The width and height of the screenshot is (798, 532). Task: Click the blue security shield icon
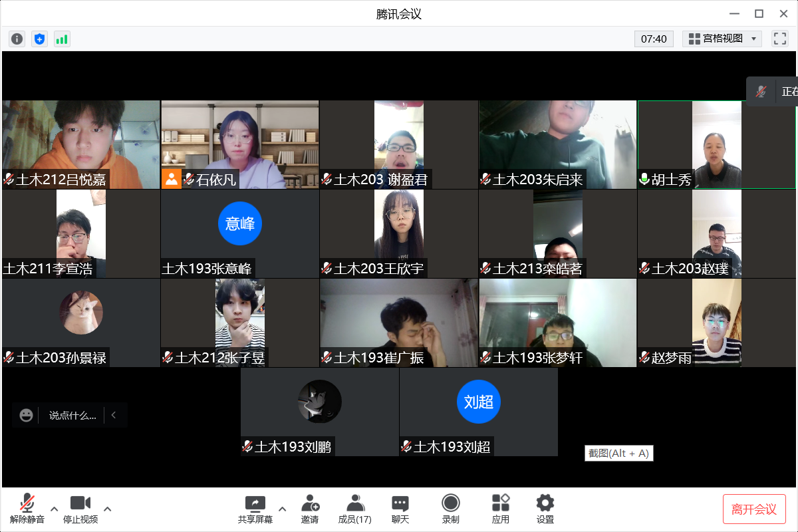(x=39, y=39)
